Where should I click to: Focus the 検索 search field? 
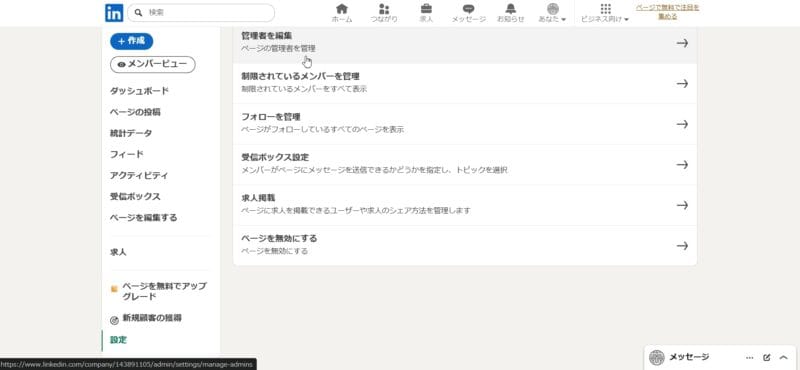pyautogui.click(x=201, y=13)
